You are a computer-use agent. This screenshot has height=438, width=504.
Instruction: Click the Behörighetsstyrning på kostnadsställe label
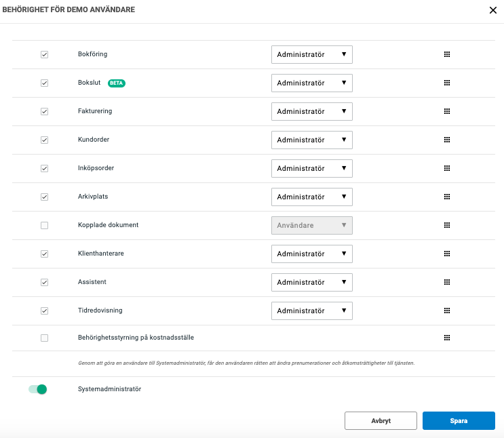point(136,338)
